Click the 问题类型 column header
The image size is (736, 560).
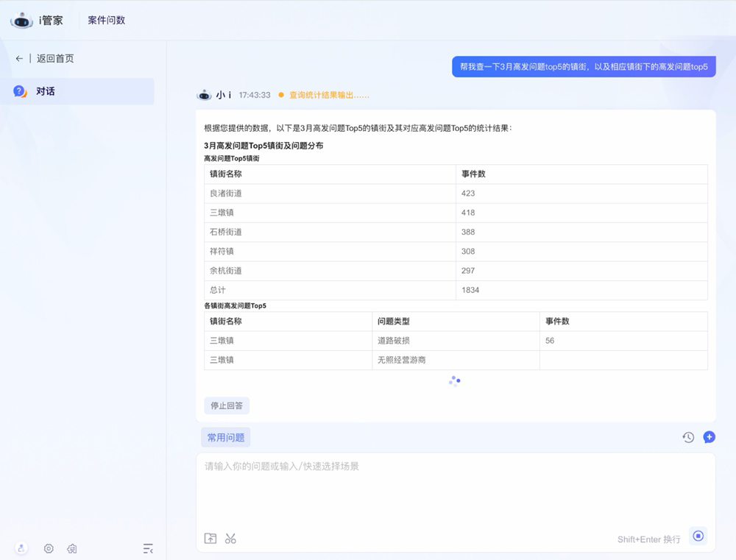(x=456, y=322)
